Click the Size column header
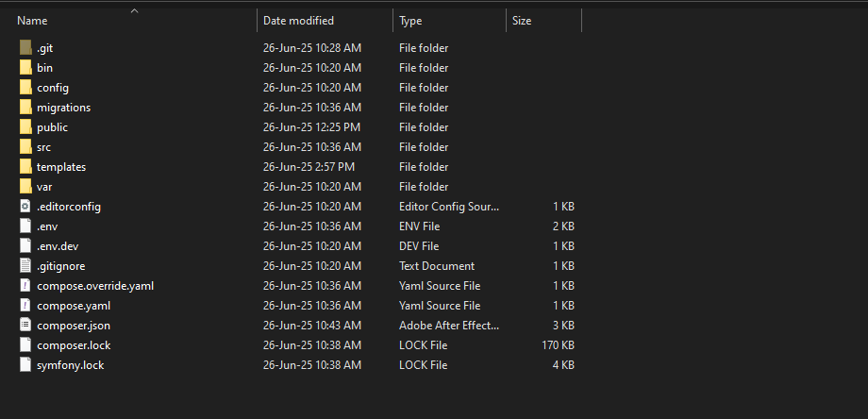Screen dimensions: 868x419 tap(521, 21)
